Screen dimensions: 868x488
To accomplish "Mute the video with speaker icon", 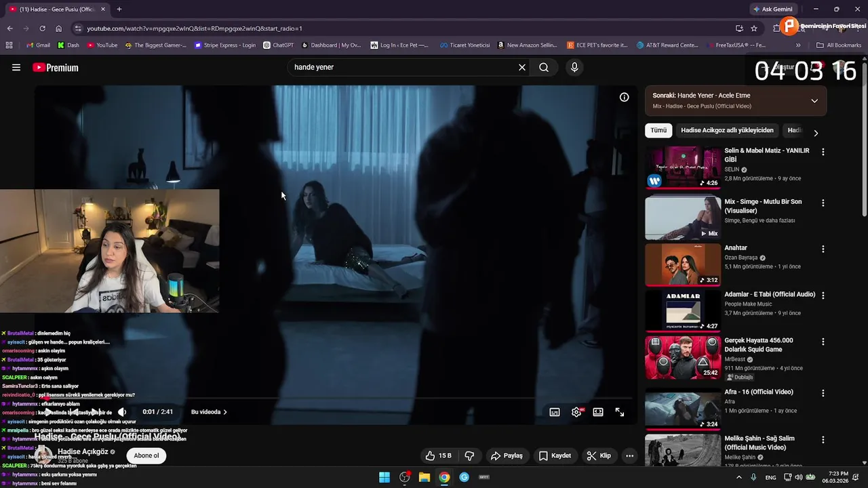I will (x=122, y=412).
